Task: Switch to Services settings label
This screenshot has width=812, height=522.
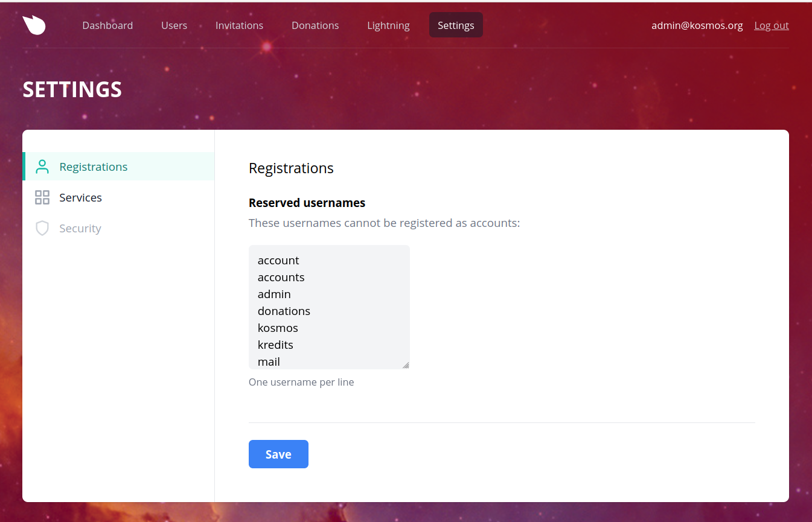Action: pyautogui.click(x=80, y=198)
